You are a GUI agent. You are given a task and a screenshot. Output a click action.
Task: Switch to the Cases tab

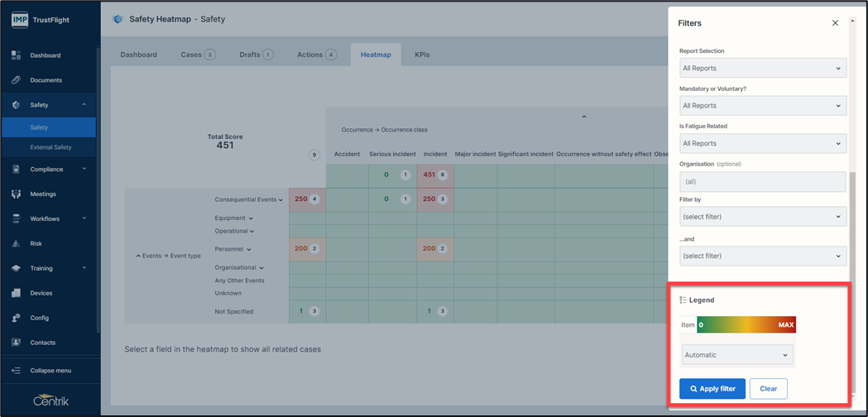click(197, 55)
